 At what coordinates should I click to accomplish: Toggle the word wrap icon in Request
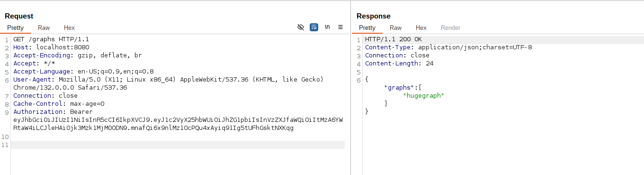(314, 28)
